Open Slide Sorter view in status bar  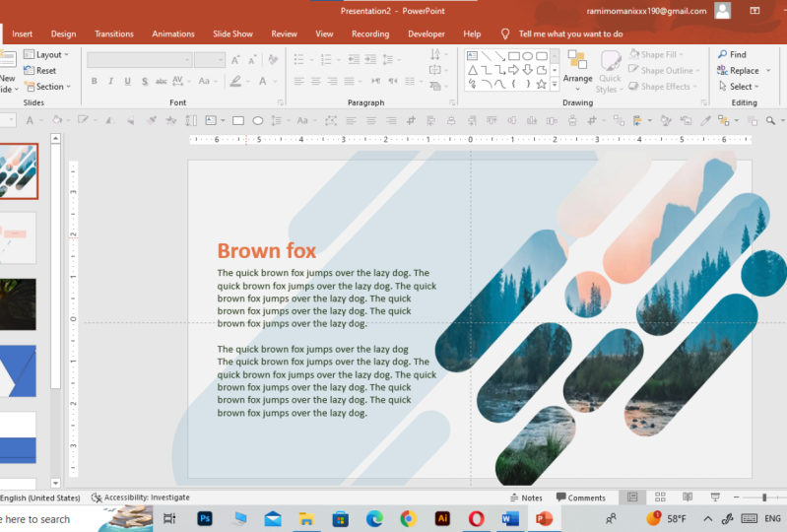[660, 498]
